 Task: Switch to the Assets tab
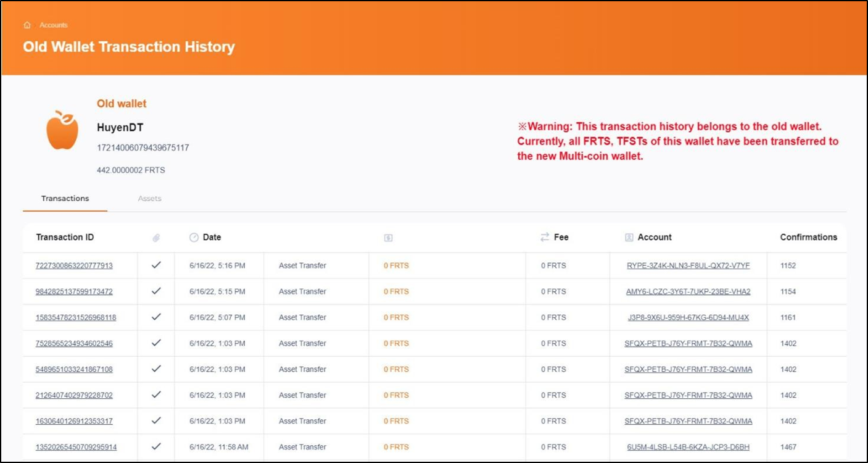click(x=149, y=199)
